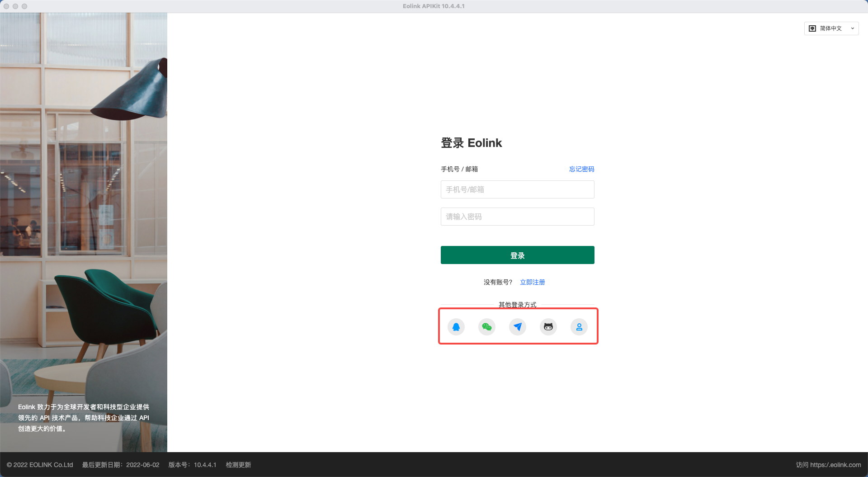Click the 登录 Eolink heading text
This screenshot has height=477, width=868.
click(472, 143)
